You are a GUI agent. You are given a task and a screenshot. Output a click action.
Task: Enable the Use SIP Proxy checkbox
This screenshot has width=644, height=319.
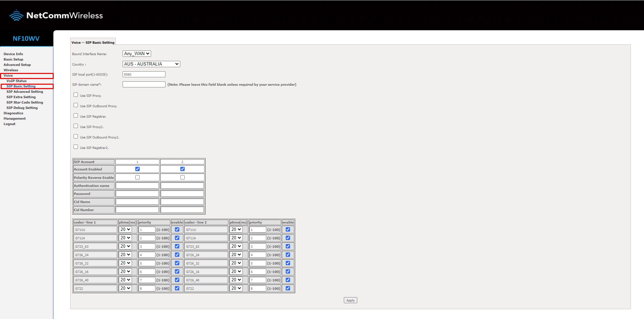click(x=76, y=95)
